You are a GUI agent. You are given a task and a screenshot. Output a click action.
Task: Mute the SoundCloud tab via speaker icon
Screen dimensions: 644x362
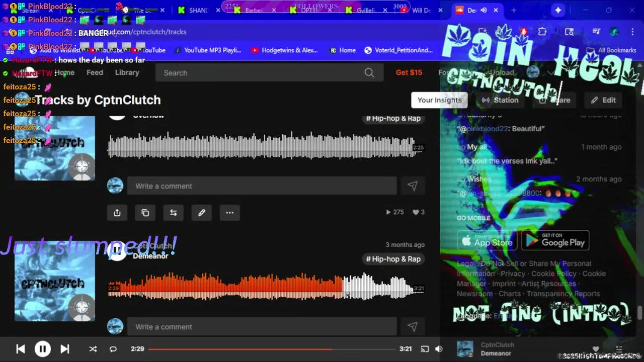click(x=484, y=10)
